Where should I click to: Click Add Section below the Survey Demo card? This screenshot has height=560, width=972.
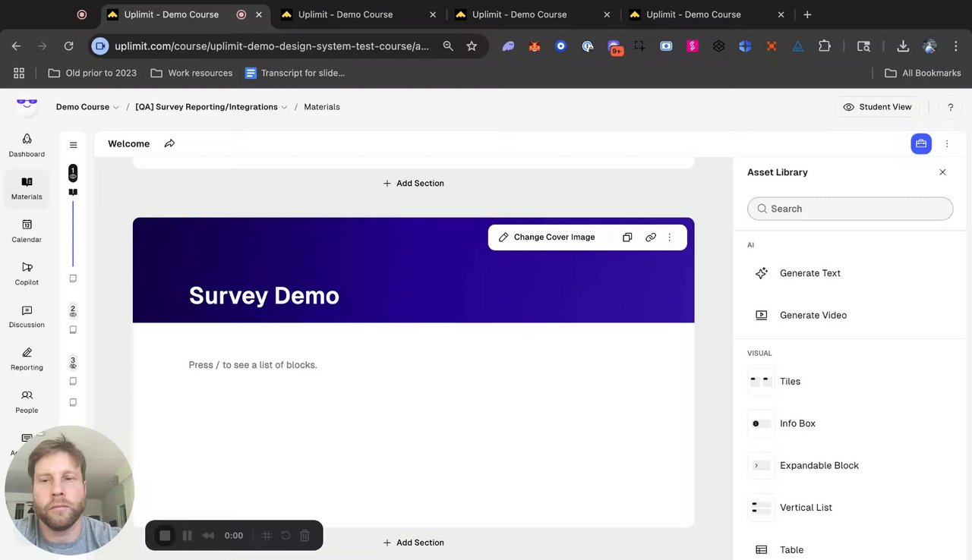point(413,543)
